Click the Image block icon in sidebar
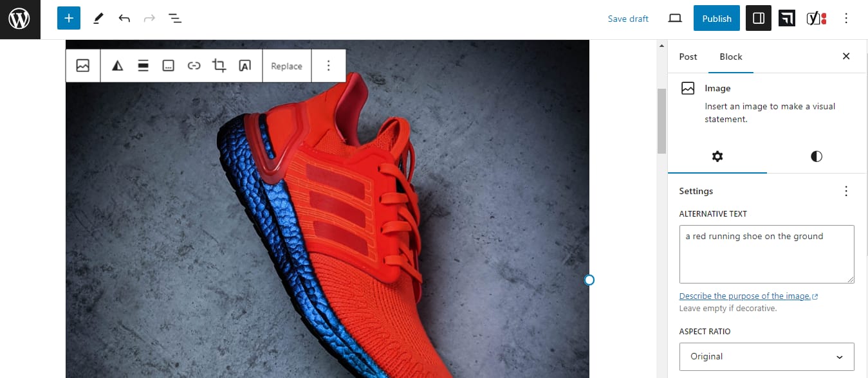Viewport: 868px width, 378px height. [688, 88]
